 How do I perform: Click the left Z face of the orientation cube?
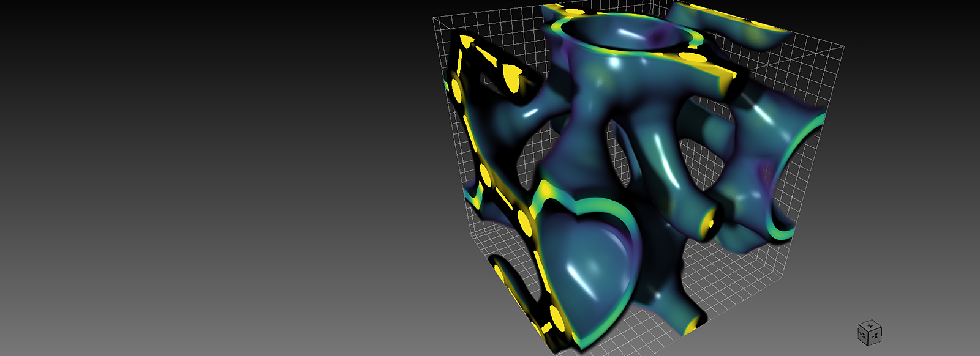(863, 335)
